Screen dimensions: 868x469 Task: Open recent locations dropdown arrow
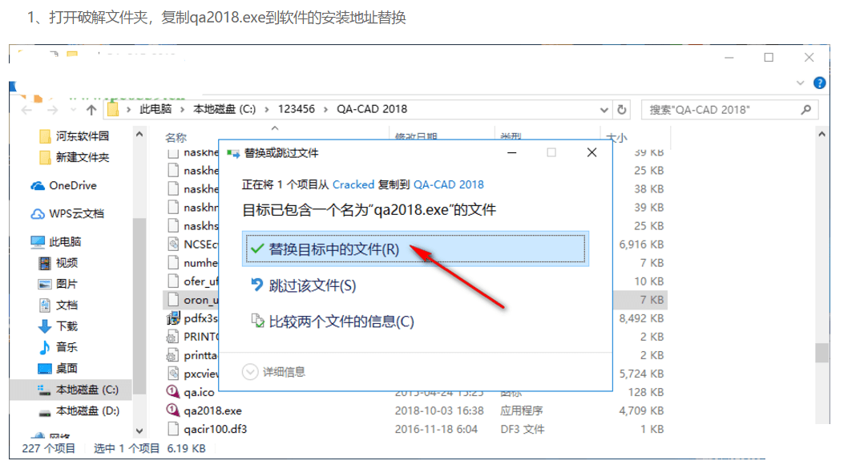pyautogui.click(x=72, y=110)
